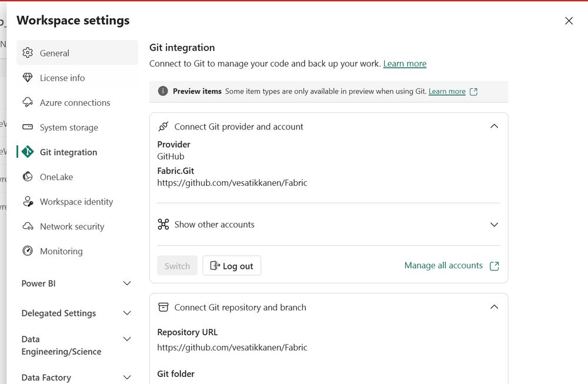Click the Azure connections cloud icon
The height and width of the screenshot is (384, 588).
(28, 102)
